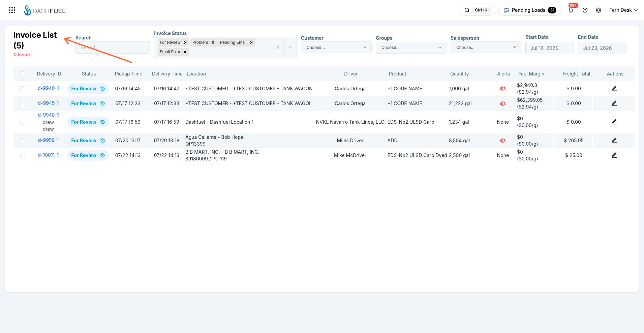Click For Review history icon for d-10011-1

point(102,155)
